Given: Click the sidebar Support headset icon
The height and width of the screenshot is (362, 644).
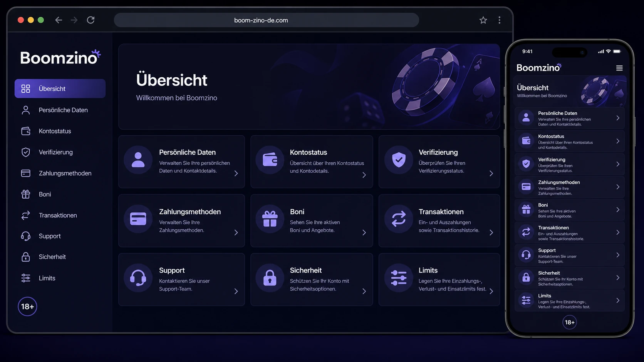Looking at the screenshot, I should coord(26,236).
